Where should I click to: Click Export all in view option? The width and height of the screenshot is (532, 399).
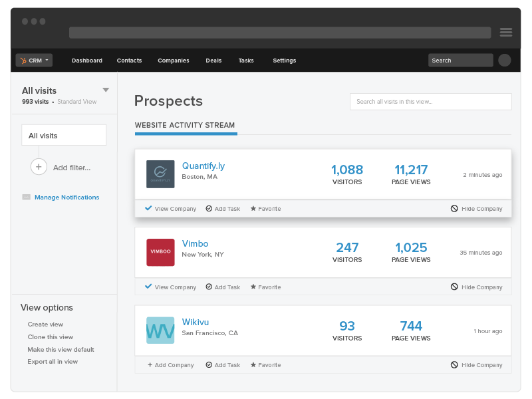[x=53, y=362]
